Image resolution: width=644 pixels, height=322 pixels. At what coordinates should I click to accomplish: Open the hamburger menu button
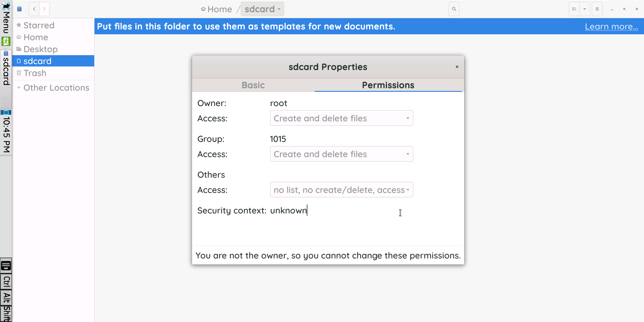point(597,9)
